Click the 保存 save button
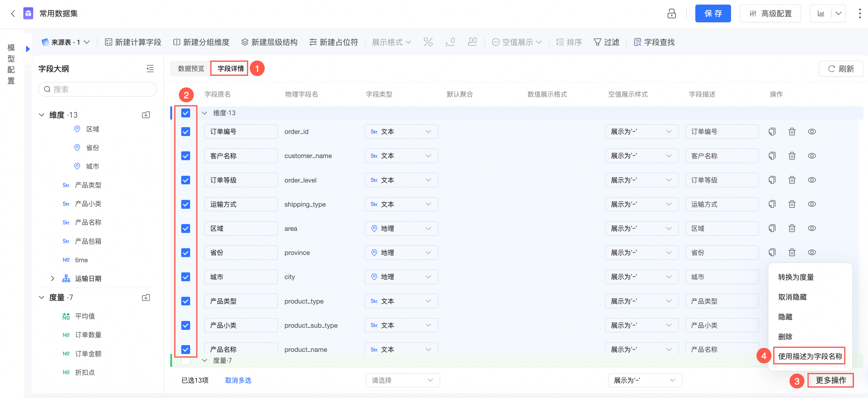The width and height of the screenshot is (868, 398). coord(713,13)
